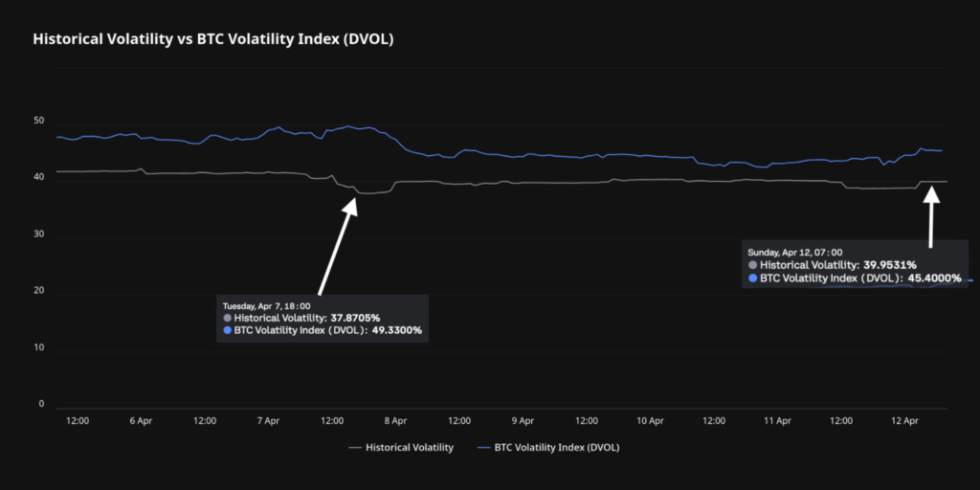The width and height of the screenshot is (980, 490).
Task: Click blue dot in Sunday Apr 12 tooltip
Action: (754, 278)
